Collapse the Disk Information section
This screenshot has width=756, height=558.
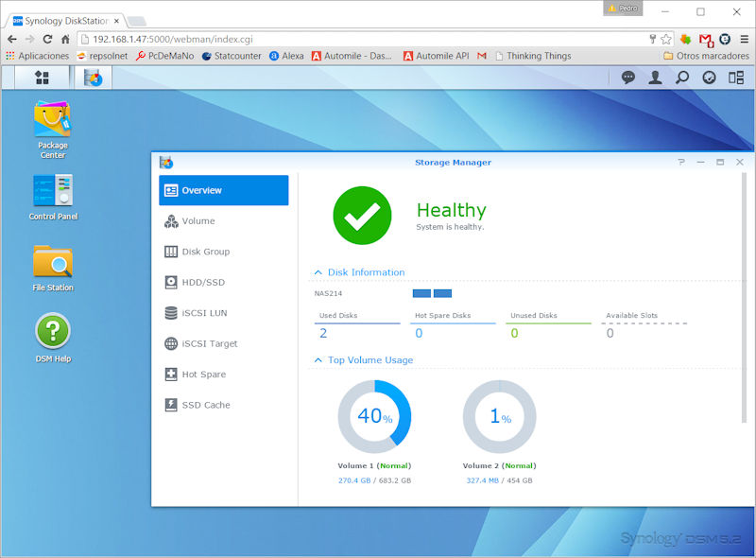[318, 272]
